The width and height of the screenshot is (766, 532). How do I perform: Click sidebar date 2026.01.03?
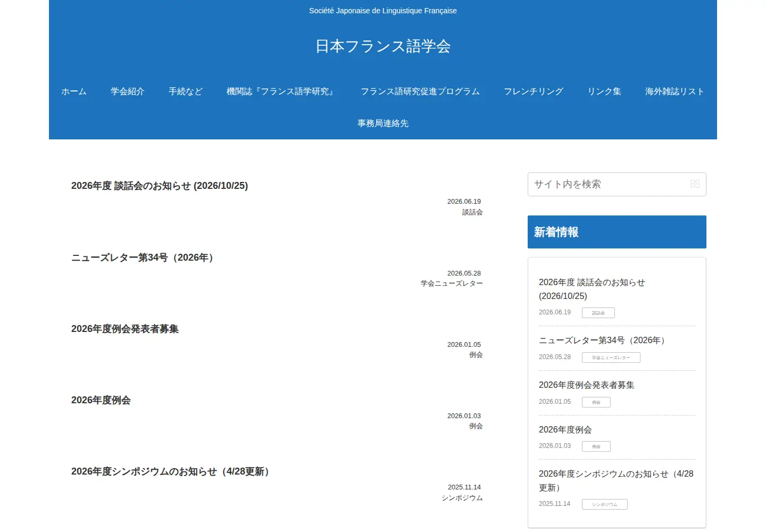tap(555, 446)
